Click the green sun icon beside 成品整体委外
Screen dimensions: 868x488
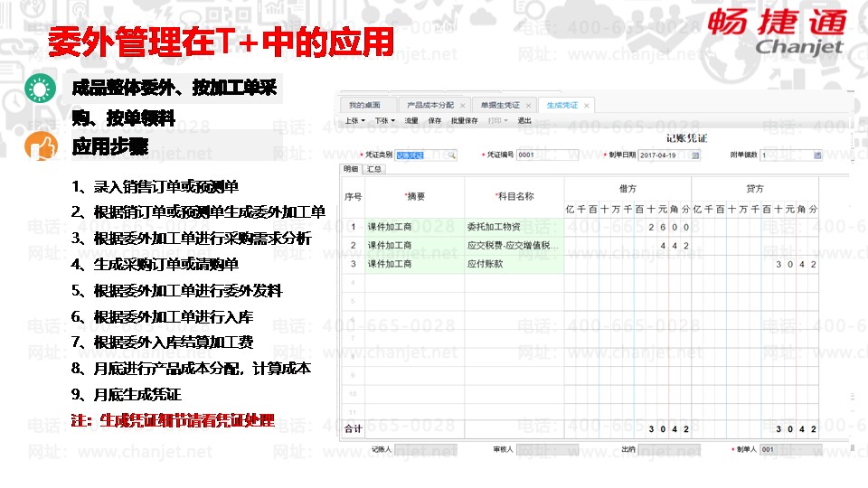41,89
